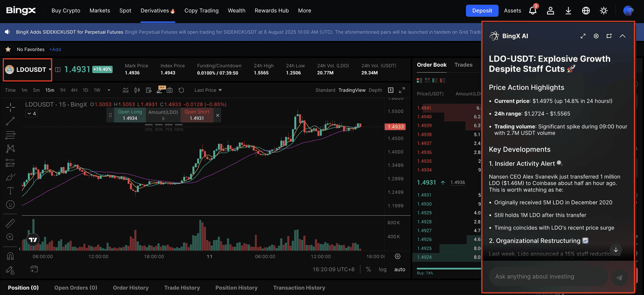Image resolution: width=644 pixels, height=295 pixels.
Task: Open the language globe icon
Action: (586, 11)
